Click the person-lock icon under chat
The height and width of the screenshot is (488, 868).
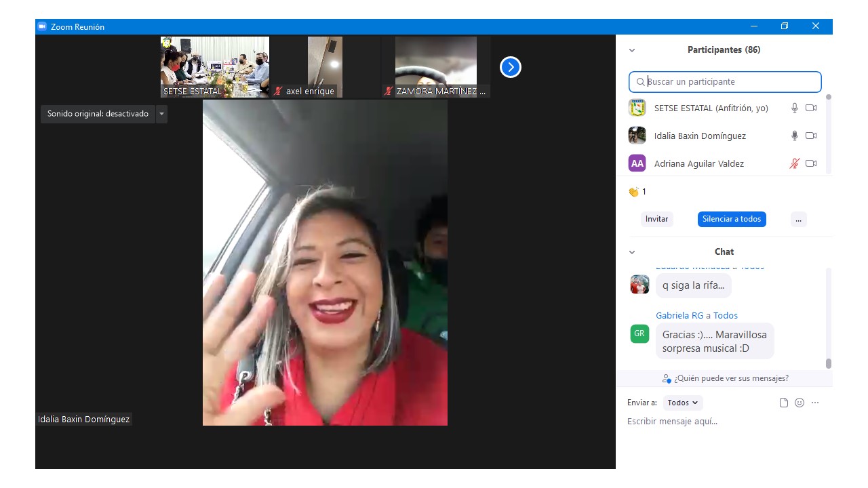667,379
